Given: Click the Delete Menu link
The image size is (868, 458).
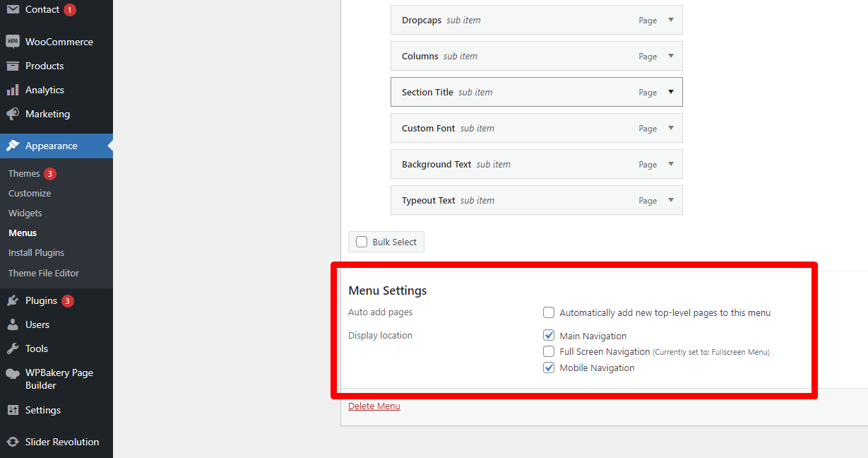Looking at the screenshot, I should point(374,406).
